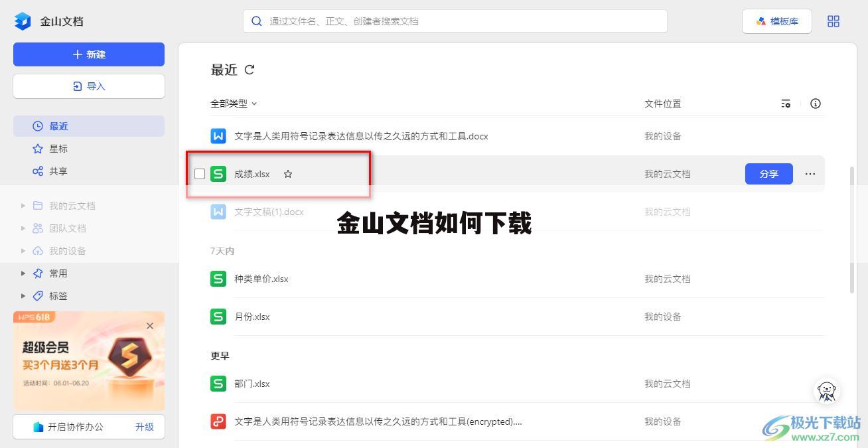The width and height of the screenshot is (868, 448).
Task: Open more options for 成绩.xlsx
Action: point(810,174)
